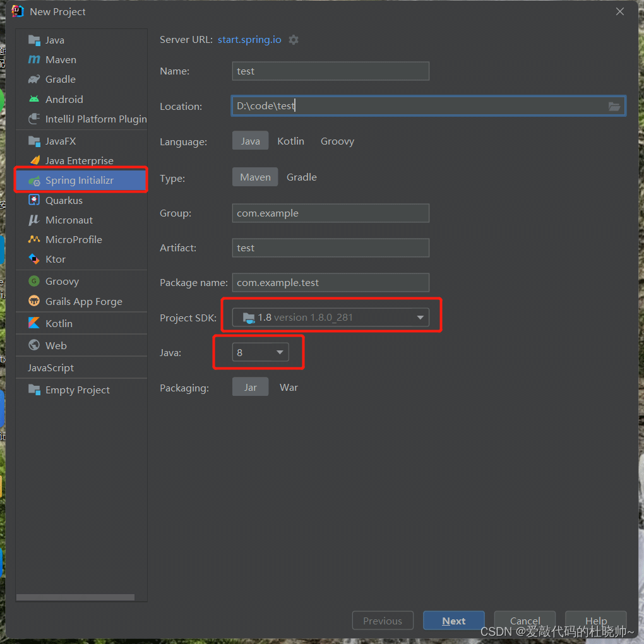Click the horizontal scrollbar under generator list
The image size is (644, 644).
(75, 597)
